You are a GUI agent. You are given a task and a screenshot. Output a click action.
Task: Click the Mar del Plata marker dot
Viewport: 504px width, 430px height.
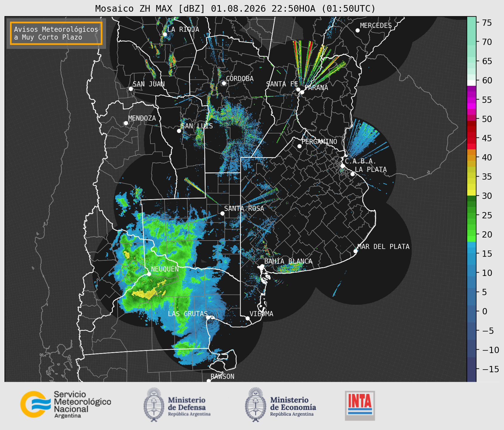(x=356, y=251)
